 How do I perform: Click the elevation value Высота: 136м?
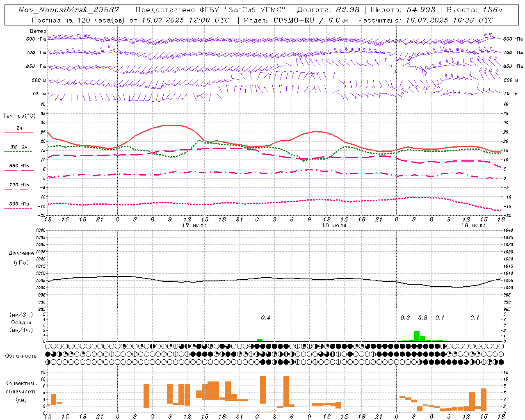tap(475, 10)
